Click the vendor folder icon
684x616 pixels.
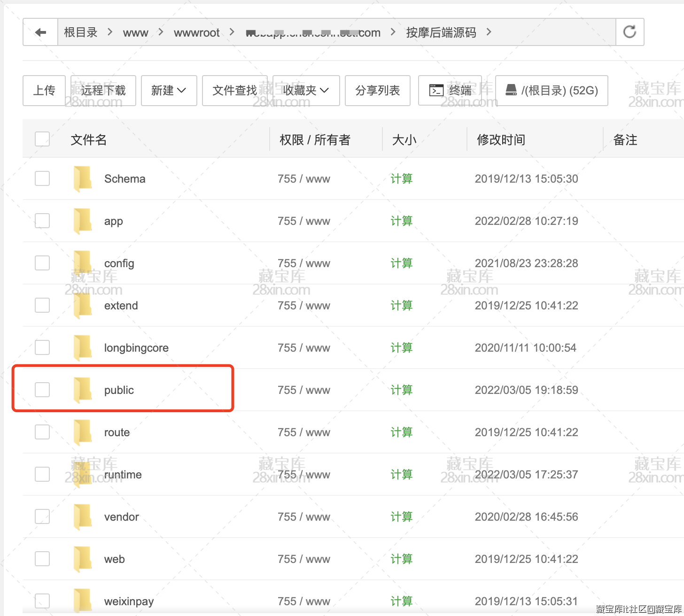pos(83,516)
